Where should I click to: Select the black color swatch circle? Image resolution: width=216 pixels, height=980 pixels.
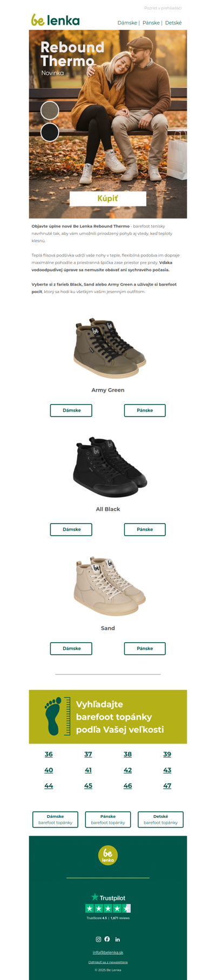[x=50, y=132]
